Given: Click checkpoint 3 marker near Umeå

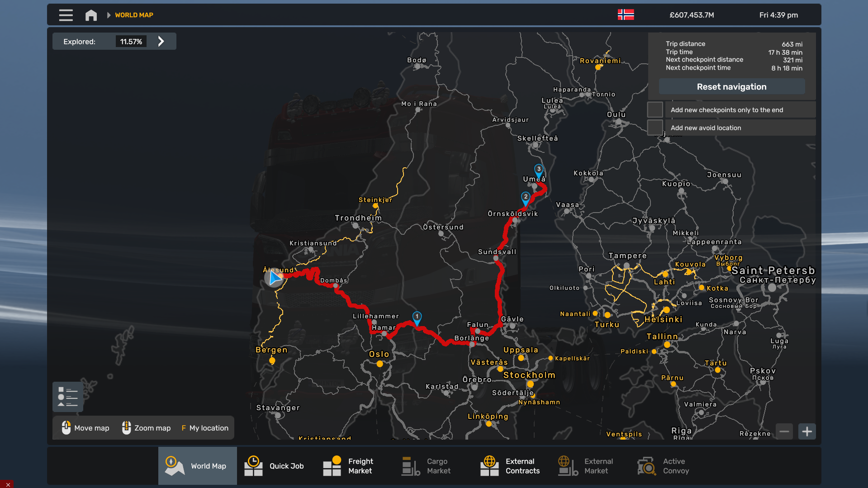Looking at the screenshot, I should (538, 170).
